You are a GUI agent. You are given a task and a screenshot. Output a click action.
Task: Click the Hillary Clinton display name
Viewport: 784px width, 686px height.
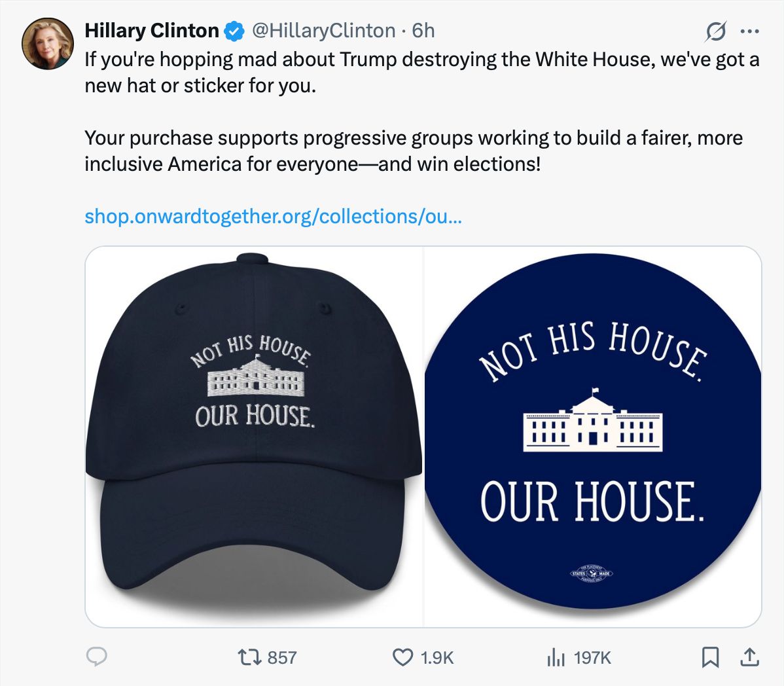coord(152,31)
